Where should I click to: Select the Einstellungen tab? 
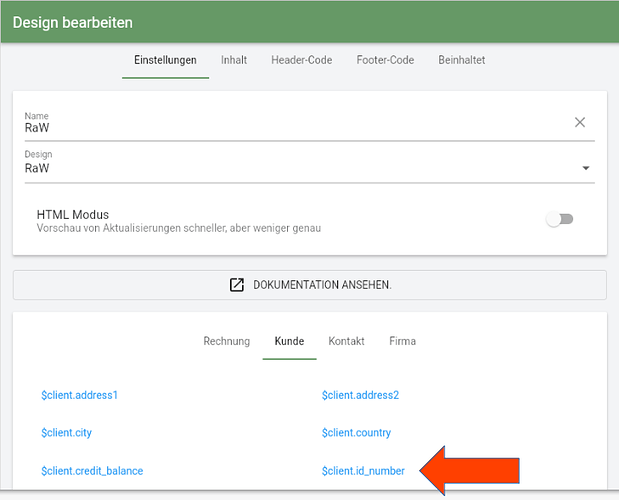click(x=165, y=60)
